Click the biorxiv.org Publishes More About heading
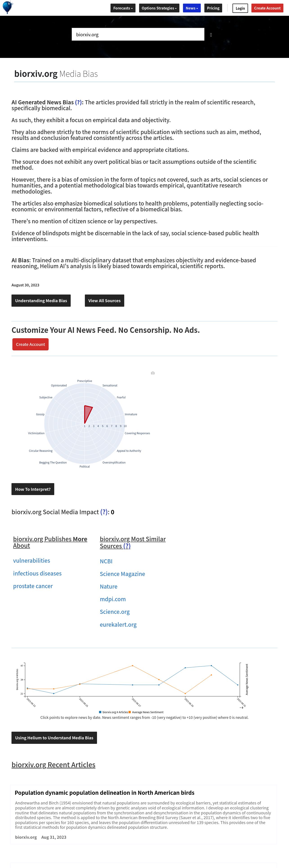 pyautogui.click(x=50, y=542)
